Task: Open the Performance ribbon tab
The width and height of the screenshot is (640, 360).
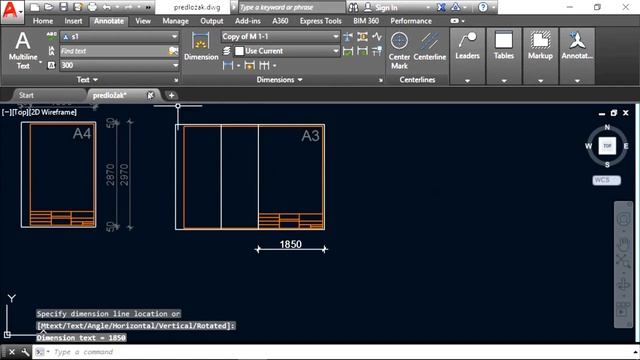Action: click(x=411, y=21)
